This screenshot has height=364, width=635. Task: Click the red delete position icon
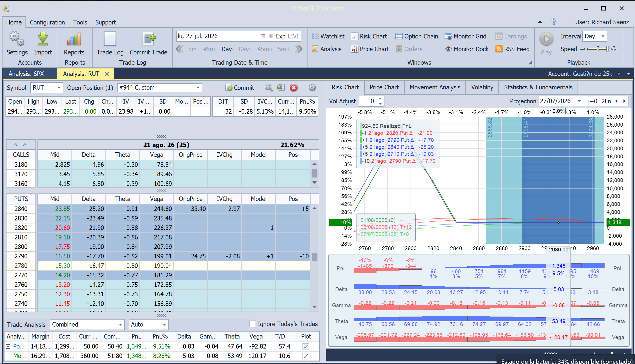tap(294, 87)
